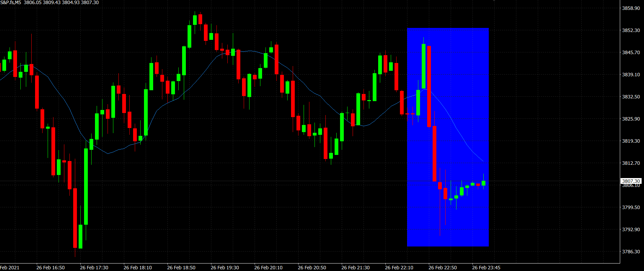
Task: Click the 26 Feb 21:30 time label
Action: 355,268
